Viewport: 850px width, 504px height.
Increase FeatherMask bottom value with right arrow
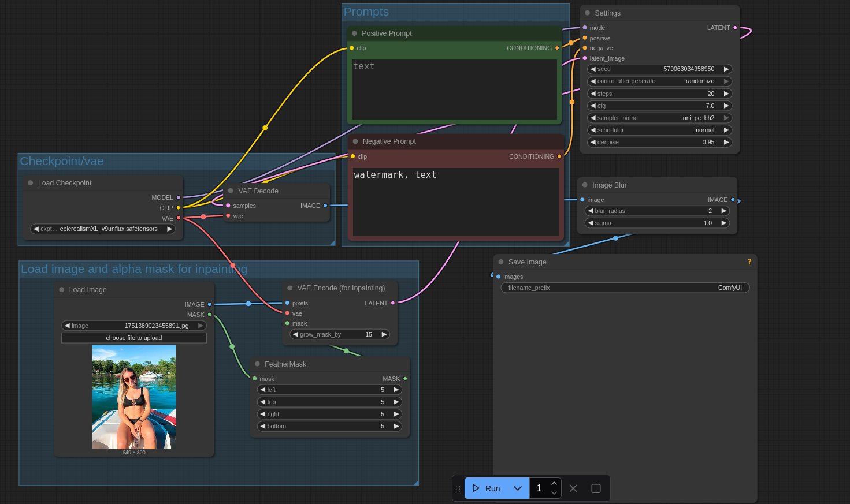396,426
